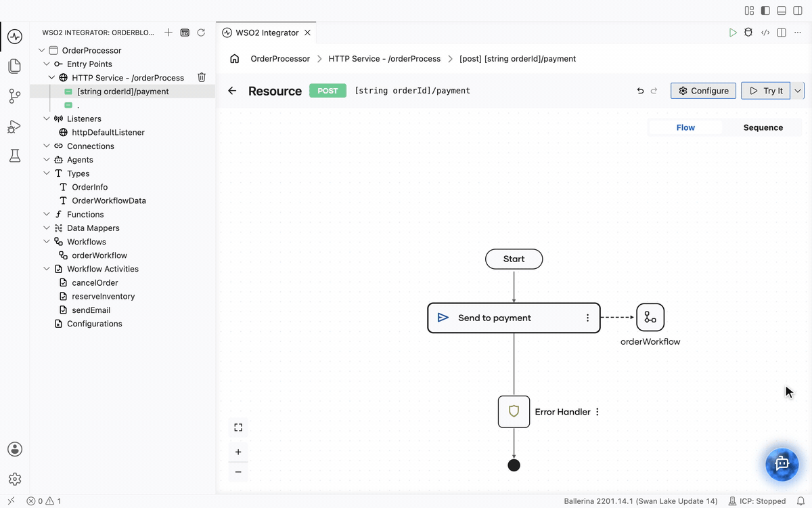
Task: Refresh the WSO2 Integrator project tree
Action: (x=201, y=33)
